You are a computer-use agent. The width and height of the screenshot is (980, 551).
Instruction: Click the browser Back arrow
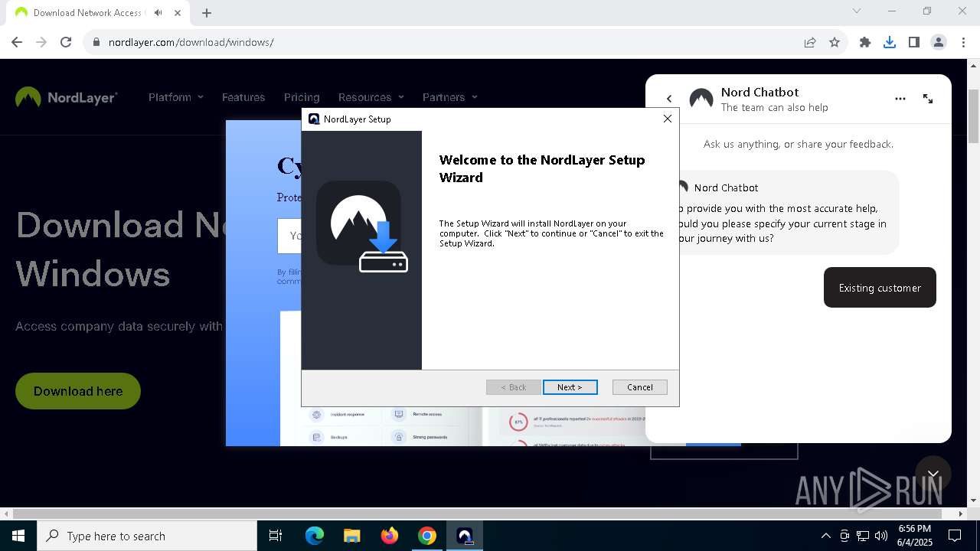(x=17, y=42)
